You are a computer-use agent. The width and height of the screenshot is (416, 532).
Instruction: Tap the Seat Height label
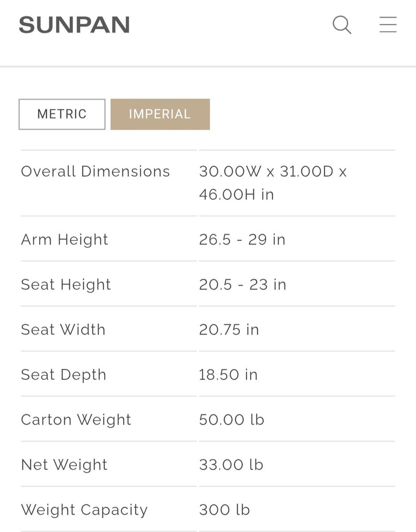(66, 285)
